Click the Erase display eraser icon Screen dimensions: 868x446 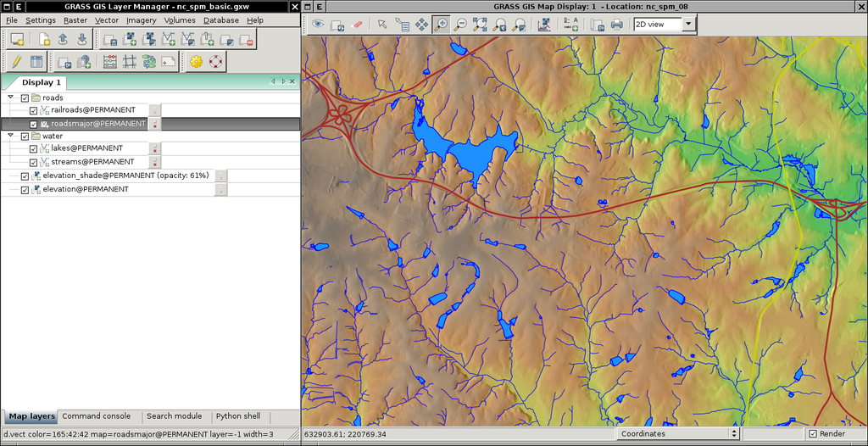pyautogui.click(x=356, y=25)
